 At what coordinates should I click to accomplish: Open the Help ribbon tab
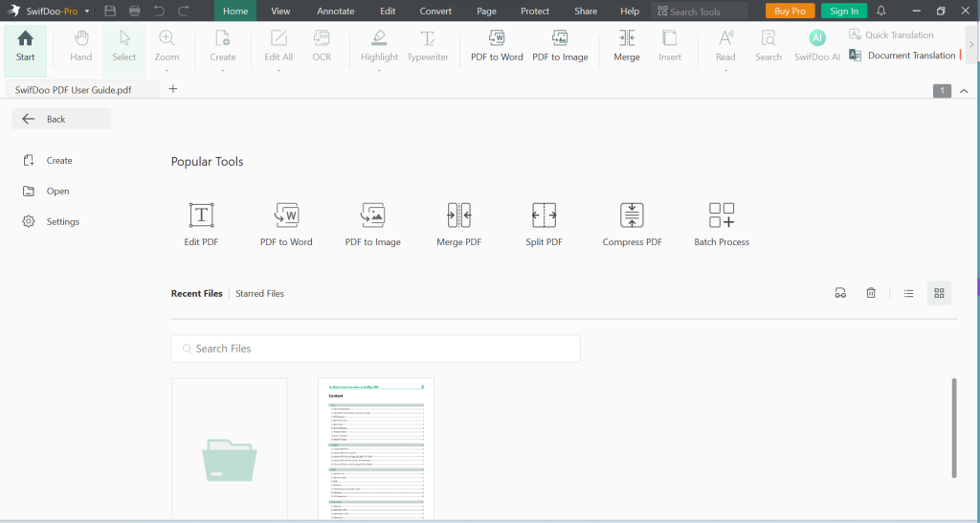(x=630, y=11)
